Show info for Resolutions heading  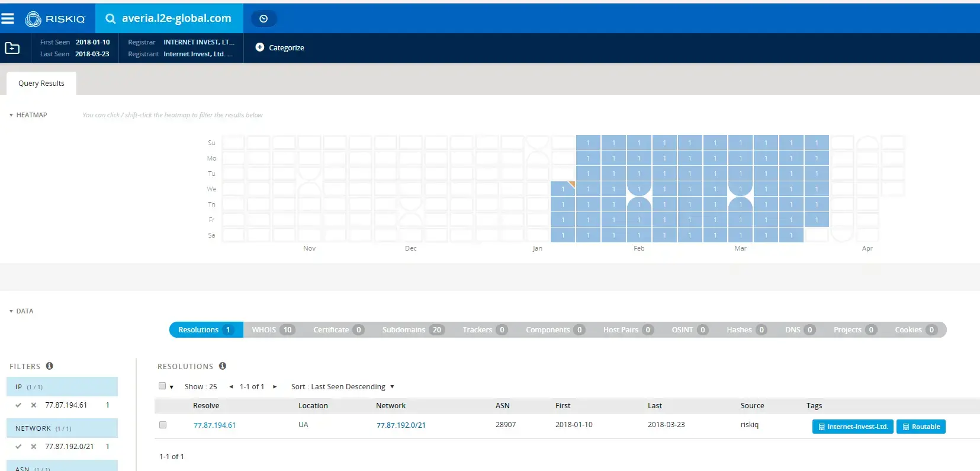(x=223, y=366)
